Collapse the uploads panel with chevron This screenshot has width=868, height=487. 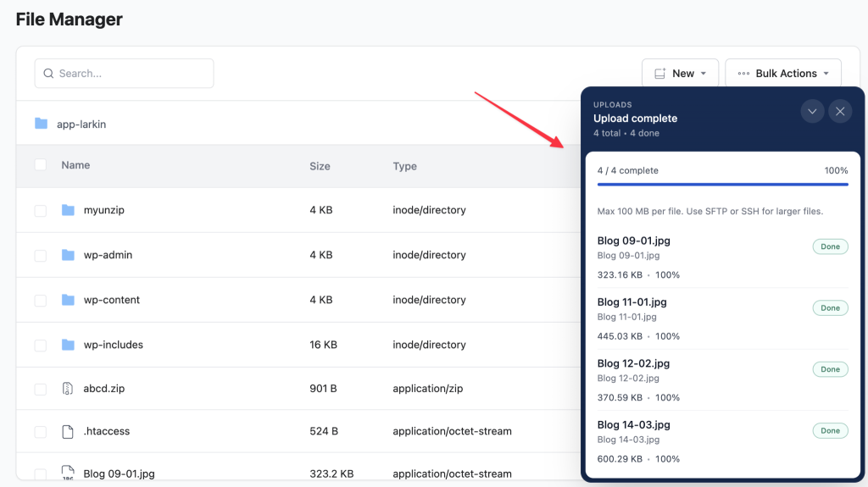click(812, 111)
